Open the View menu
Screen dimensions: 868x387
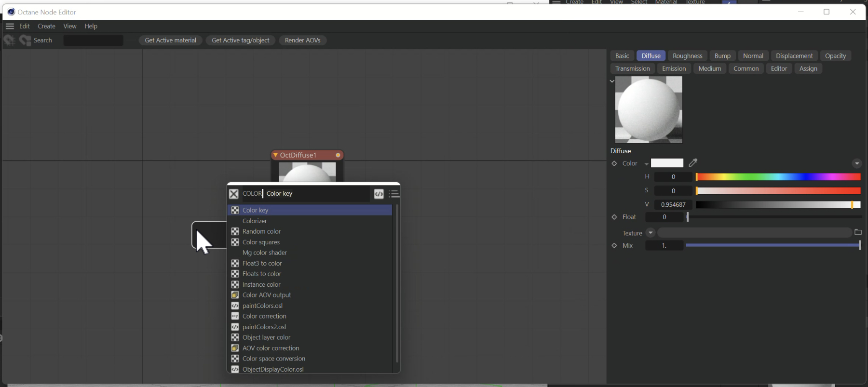click(x=70, y=26)
